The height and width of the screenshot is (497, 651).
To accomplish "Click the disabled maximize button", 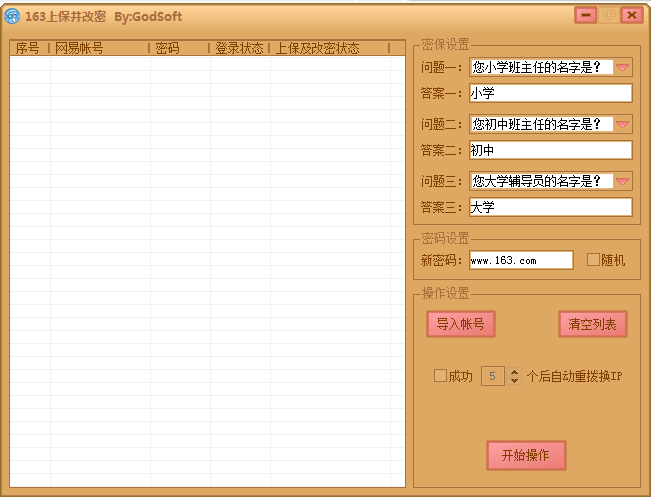I will tap(609, 15).
